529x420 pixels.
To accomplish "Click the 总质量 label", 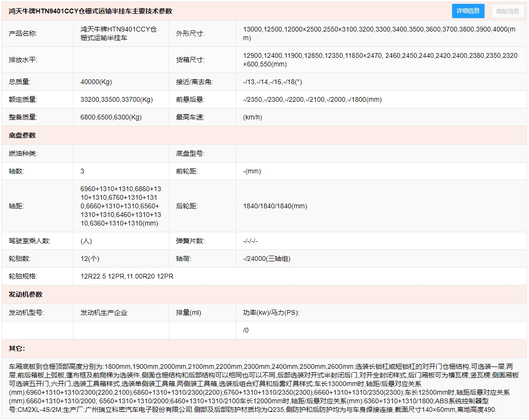I will coord(20,82).
